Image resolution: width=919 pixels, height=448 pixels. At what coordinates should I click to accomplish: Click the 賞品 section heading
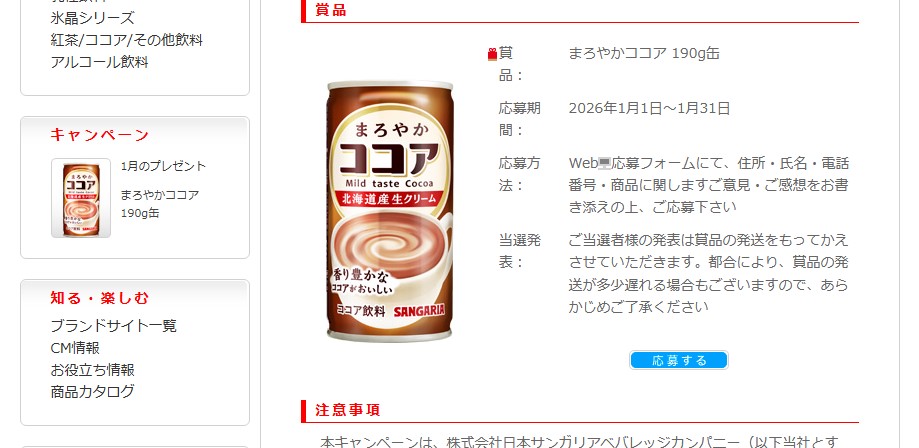click(x=331, y=10)
